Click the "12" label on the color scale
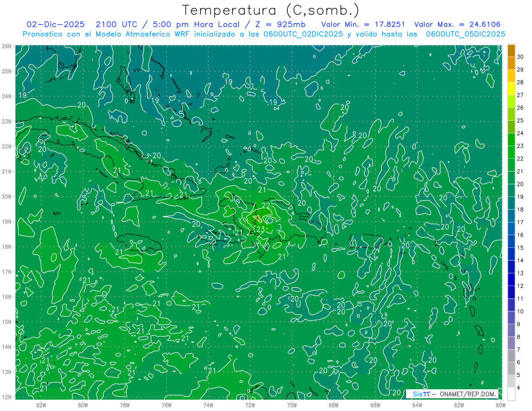Screen dimensions: 532x411 coord(520,286)
